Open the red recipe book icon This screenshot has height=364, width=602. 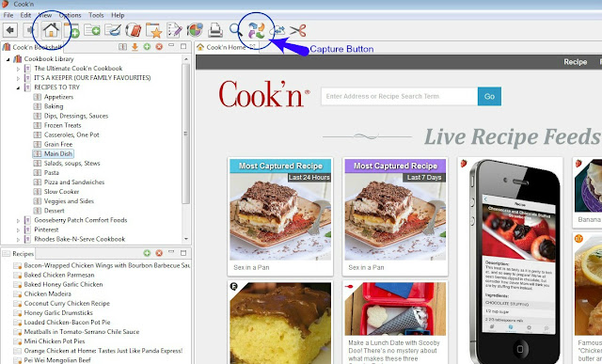(134, 30)
